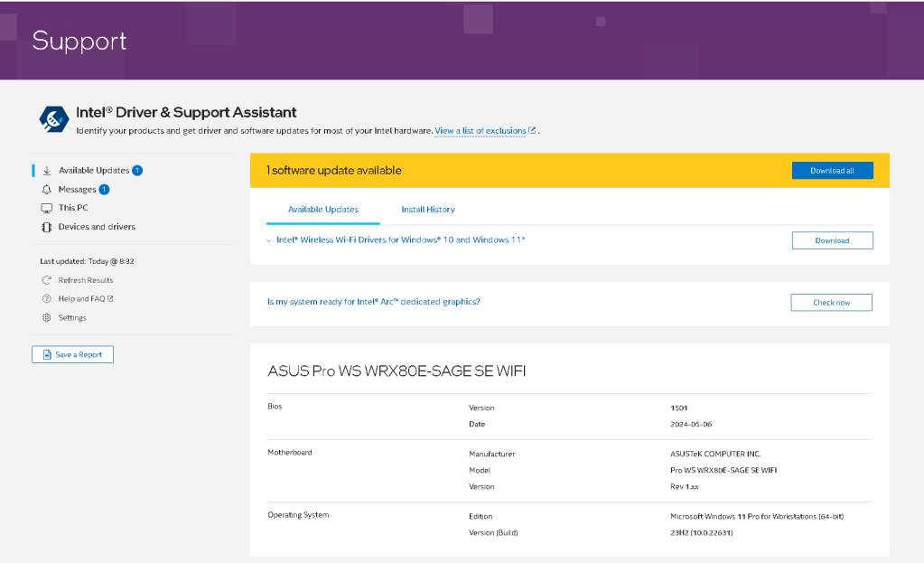Click the Refresh Results text
Image resolution: width=924 pixels, height=563 pixels.
tap(86, 280)
